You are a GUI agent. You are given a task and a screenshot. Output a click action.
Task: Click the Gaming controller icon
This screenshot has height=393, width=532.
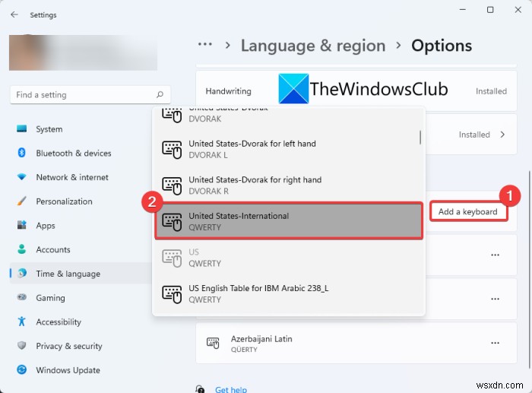click(x=22, y=297)
